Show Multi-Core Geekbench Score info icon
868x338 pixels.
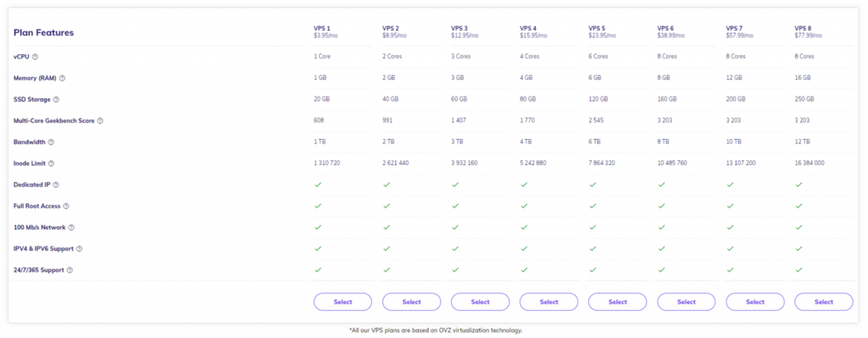(100, 120)
